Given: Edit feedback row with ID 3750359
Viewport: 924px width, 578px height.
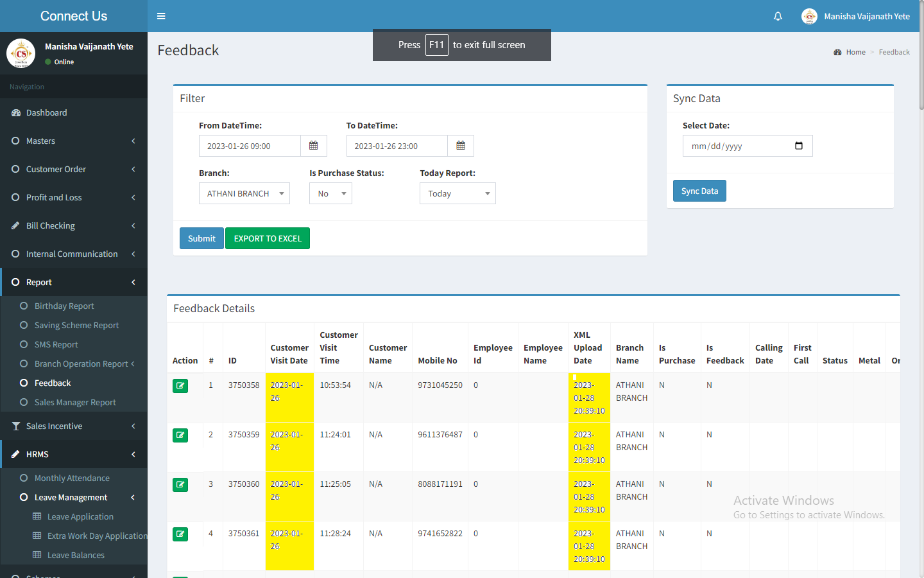Looking at the screenshot, I should pos(180,435).
